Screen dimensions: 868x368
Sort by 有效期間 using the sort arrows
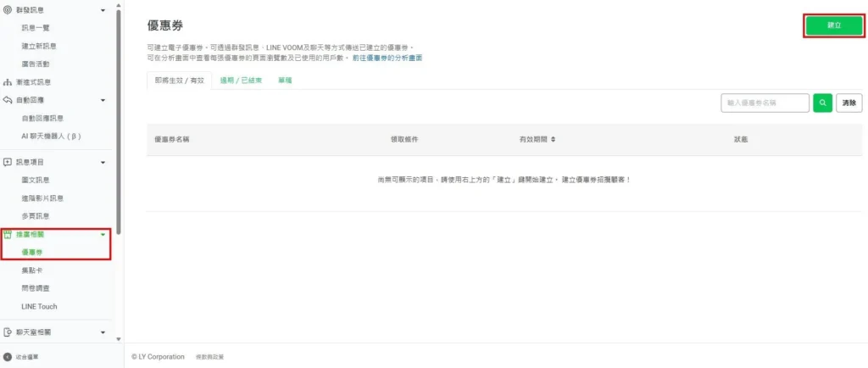click(553, 139)
